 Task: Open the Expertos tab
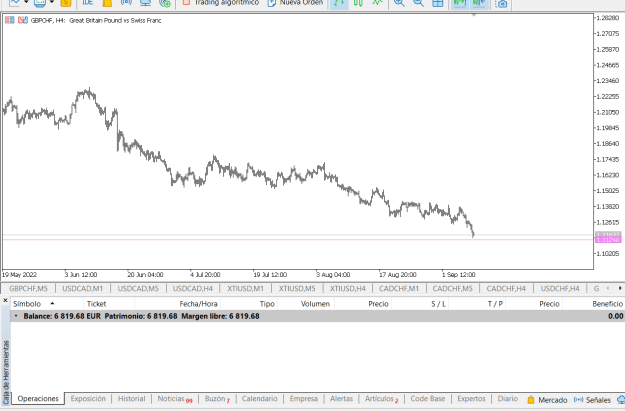click(x=472, y=399)
